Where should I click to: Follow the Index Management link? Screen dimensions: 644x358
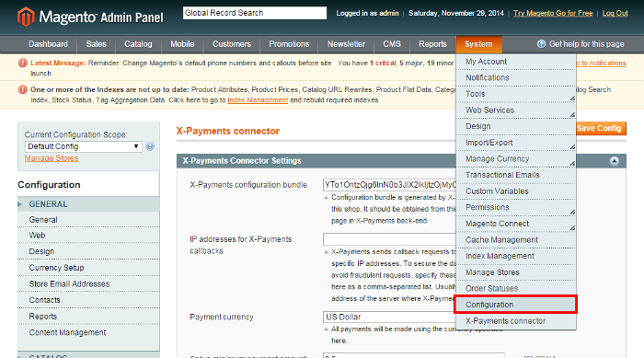click(x=258, y=100)
